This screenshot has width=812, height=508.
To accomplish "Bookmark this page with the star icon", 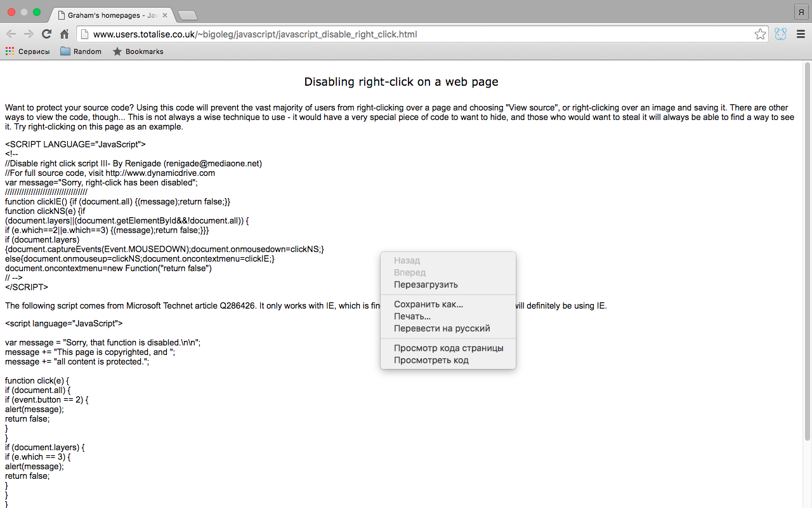I will (x=760, y=34).
